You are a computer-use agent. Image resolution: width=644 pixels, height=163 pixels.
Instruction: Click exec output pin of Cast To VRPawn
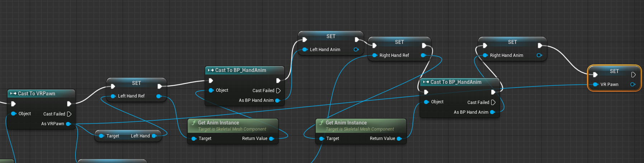pyautogui.click(x=69, y=104)
